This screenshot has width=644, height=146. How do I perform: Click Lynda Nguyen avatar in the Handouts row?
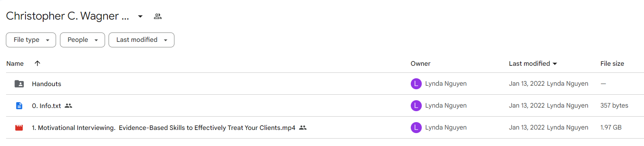point(416,84)
